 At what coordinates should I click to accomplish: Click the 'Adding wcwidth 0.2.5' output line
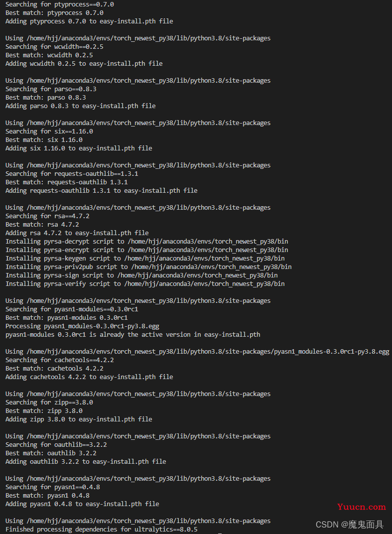pos(84,64)
